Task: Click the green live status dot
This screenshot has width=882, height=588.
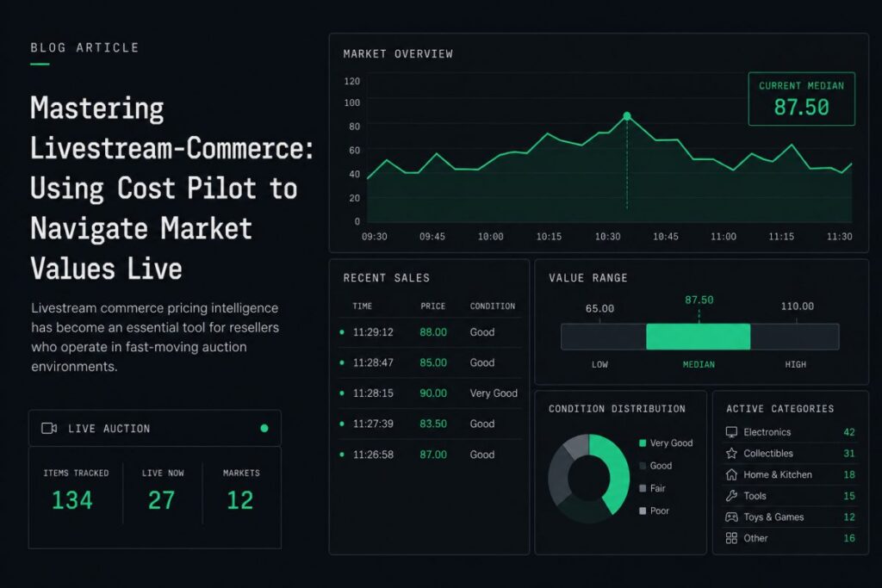Action: coord(264,429)
